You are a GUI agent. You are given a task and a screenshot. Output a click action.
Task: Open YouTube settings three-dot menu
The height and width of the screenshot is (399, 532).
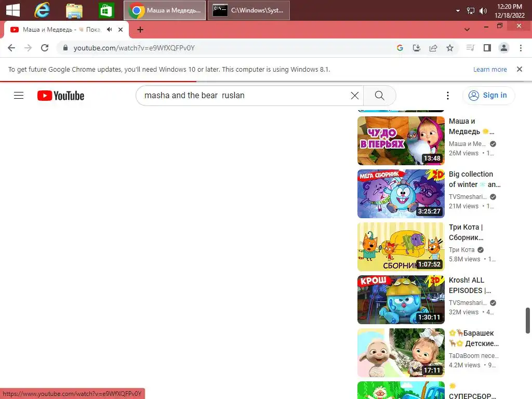pos(447,96)
